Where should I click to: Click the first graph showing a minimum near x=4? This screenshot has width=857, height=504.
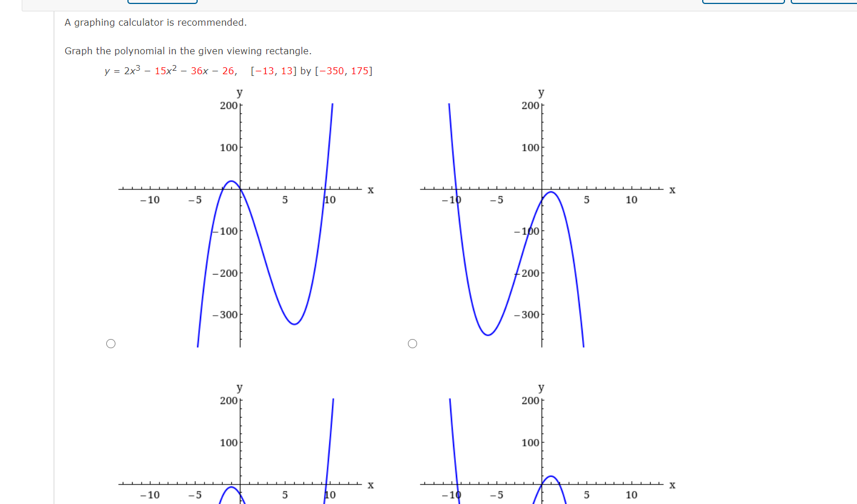293,322
